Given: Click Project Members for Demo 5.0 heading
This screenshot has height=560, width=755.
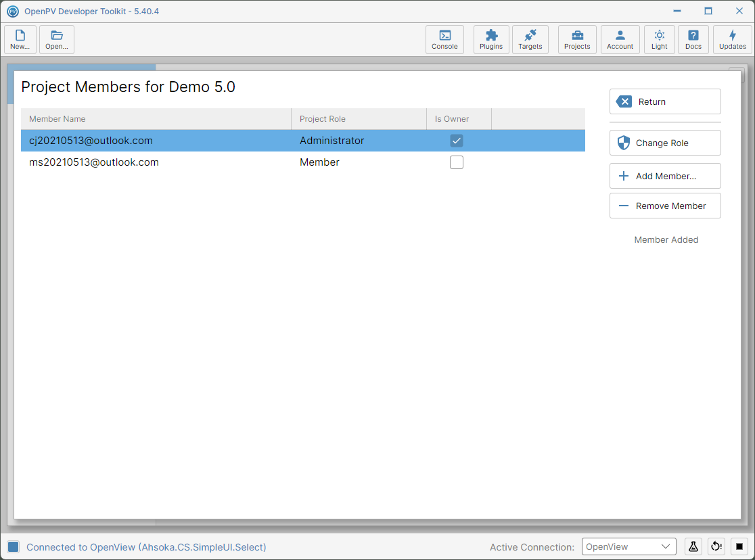Looking at the screenshot, I should click(x=128, y=87).
